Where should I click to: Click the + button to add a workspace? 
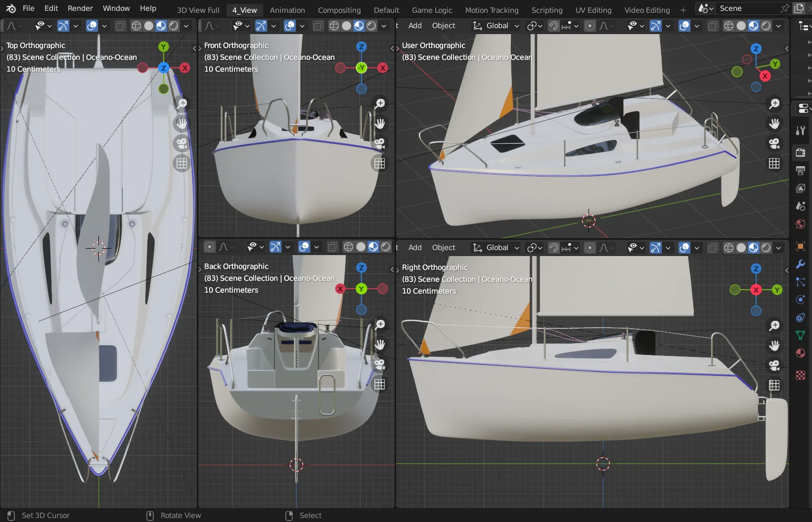pyautogui.click(x=683, y=9)
